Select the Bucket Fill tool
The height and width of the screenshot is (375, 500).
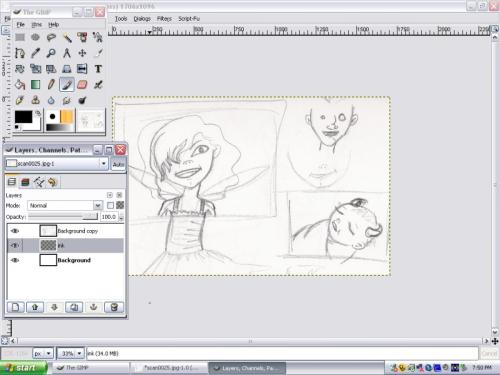click(x=20, y=85)
